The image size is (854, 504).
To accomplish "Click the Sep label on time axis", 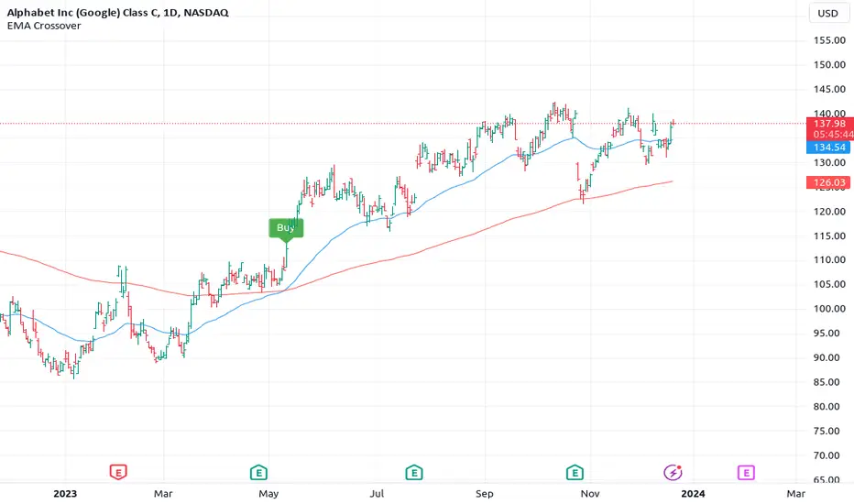I will pyautogui.click(x=484, y=494).
